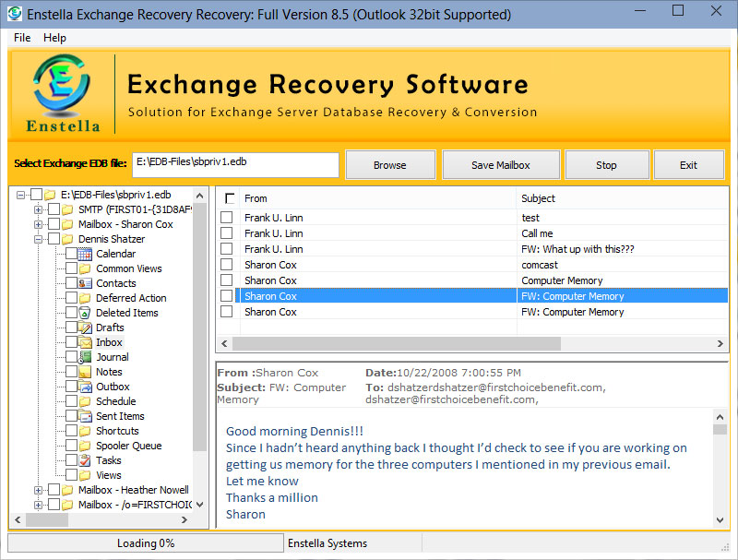Click the email list horizontal scrollbar thumb

tap(397, 343)
